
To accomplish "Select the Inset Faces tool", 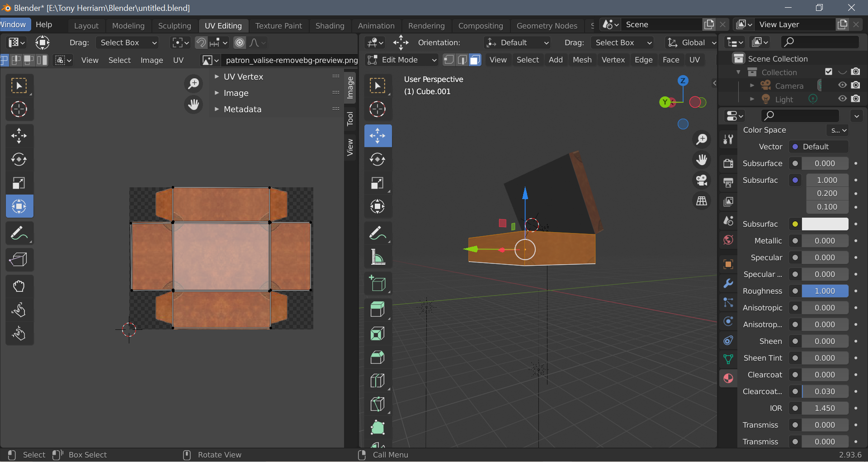I will click(x=377, y=333).
